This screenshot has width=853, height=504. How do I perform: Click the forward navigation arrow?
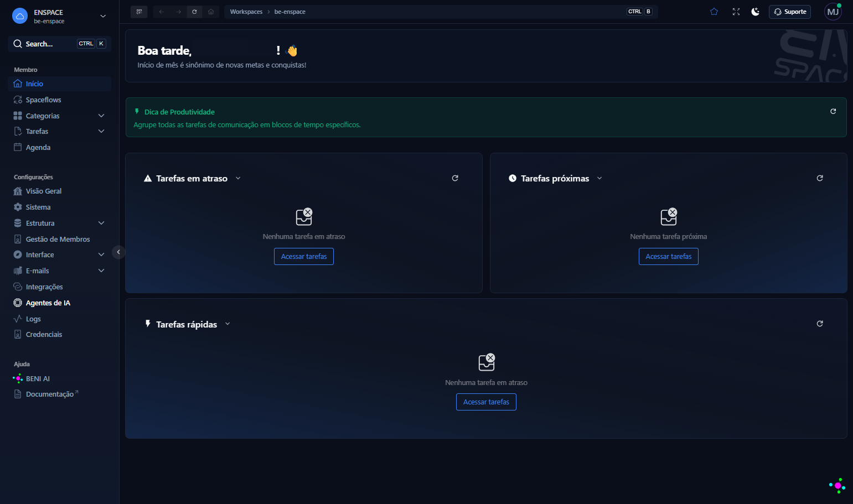pos(178,12)
